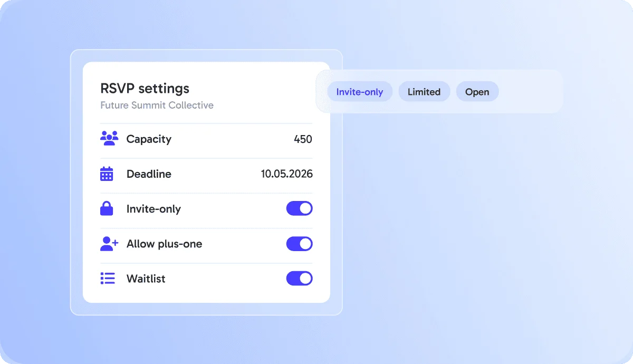Image resolution: width=633 pixels, height=364 pixels.
Task: Click Future Summit Collective subtitle
Action: 157,105
